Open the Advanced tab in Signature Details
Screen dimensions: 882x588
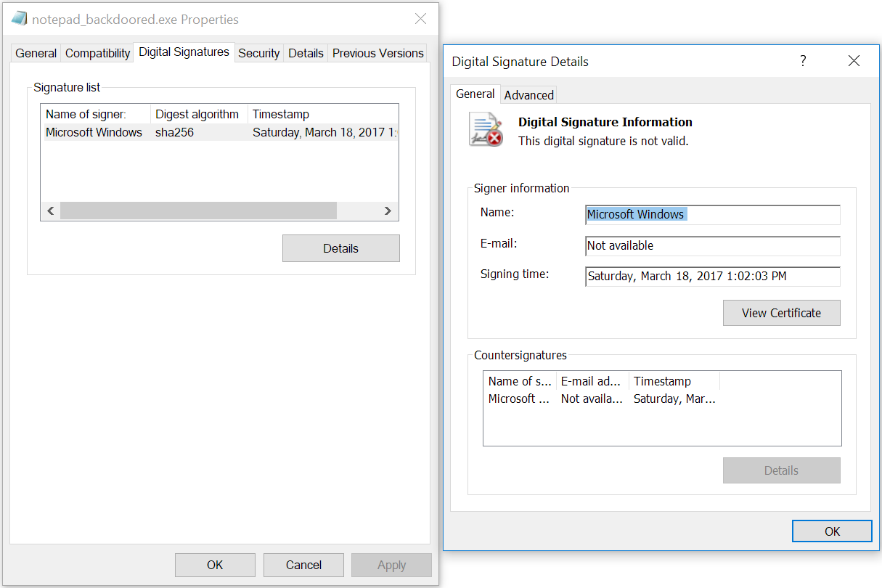pos(528,95)
